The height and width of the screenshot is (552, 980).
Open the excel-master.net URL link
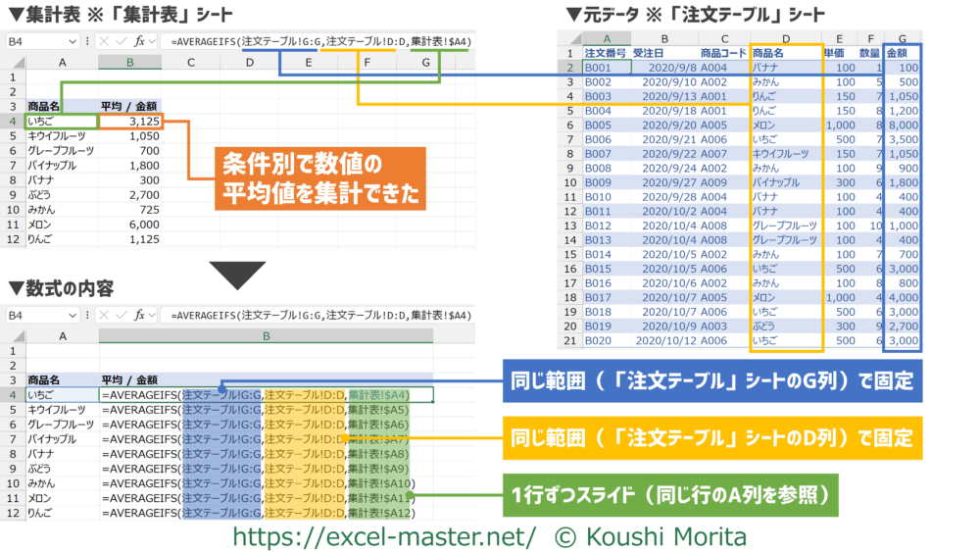(383, 535)
